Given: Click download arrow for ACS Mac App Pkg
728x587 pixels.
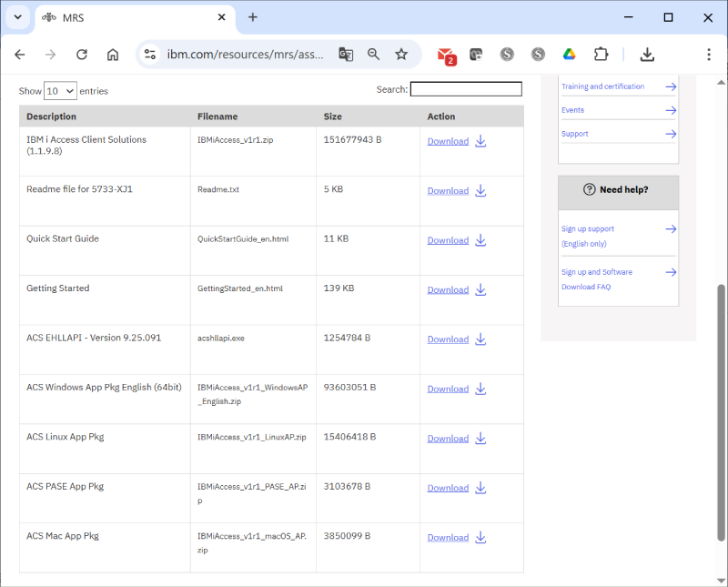Looking at the screenshot, I should (480, 538).
